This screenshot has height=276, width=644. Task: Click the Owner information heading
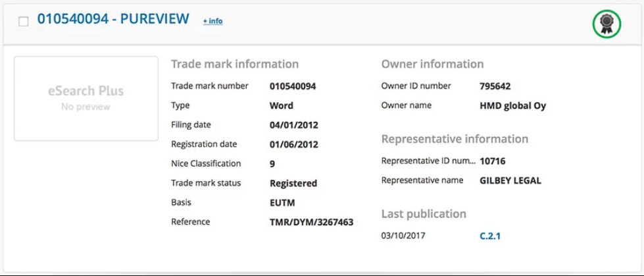[x=432, y=64]
